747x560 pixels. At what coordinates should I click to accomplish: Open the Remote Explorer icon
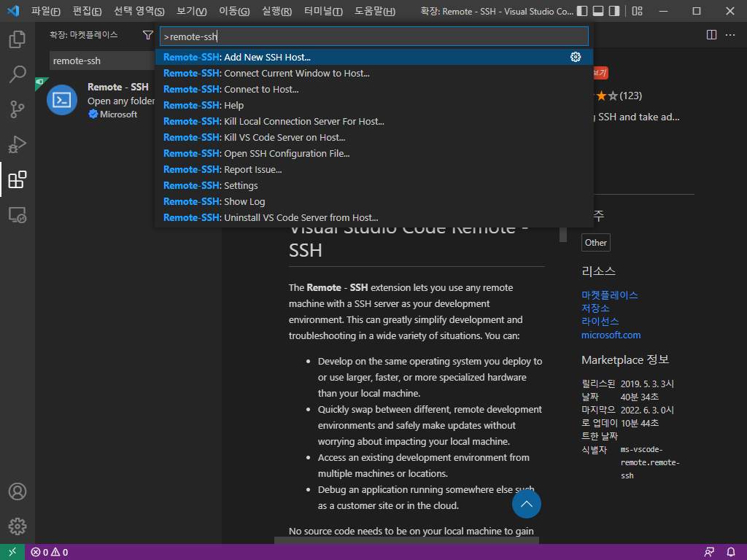pyautogui.click(x=18, y=215)
